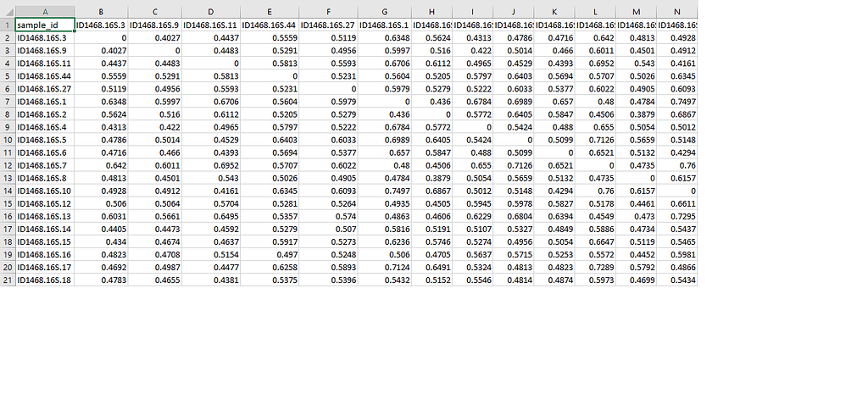Click the row 2 header
The image size is (868, 399).
pos(7,37)
